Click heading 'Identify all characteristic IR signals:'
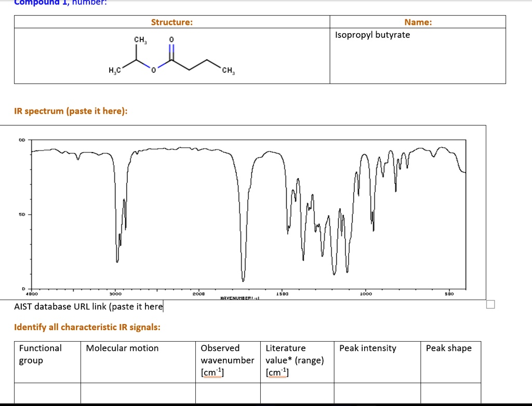The image size is (532, 406). [87, 327]
